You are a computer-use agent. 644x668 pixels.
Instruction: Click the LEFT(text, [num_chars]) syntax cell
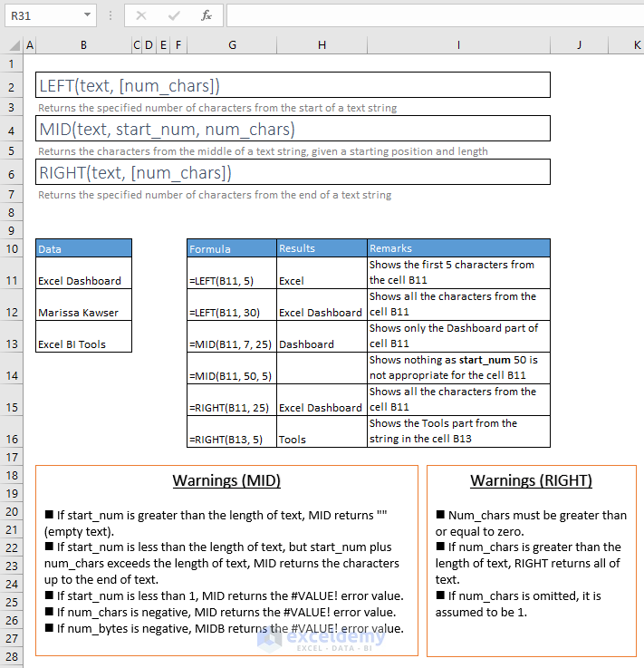(293, 85)
